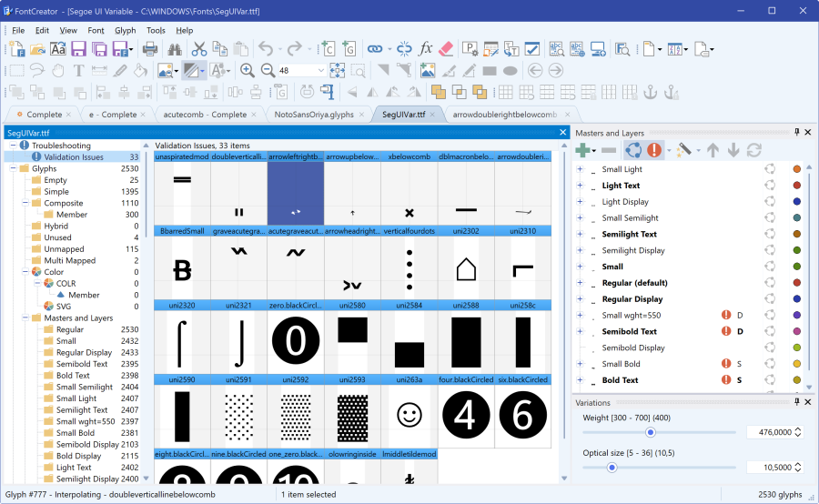Select the Bold Display master in tree
Screen dimensions: 819x504
pyautogui.click(x=78, y=456)
